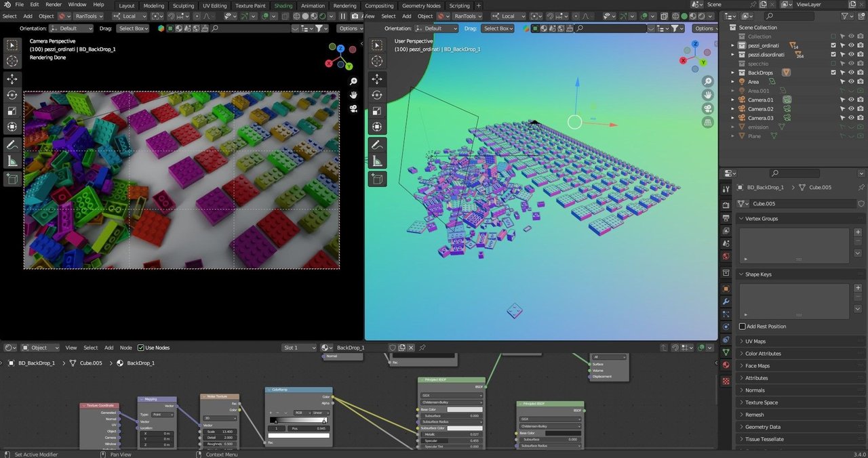868x458 pixels.
Task: Expand the Camera.02 tree item
Action: (732, 108)
